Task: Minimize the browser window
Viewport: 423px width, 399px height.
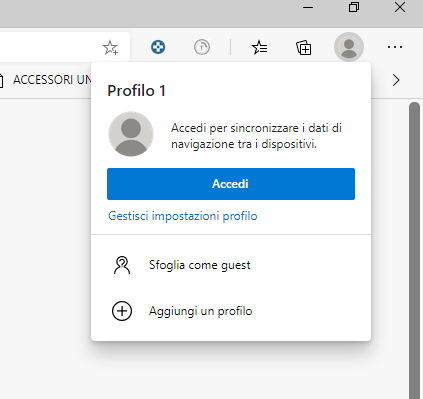Action: [x=308, y=7]
